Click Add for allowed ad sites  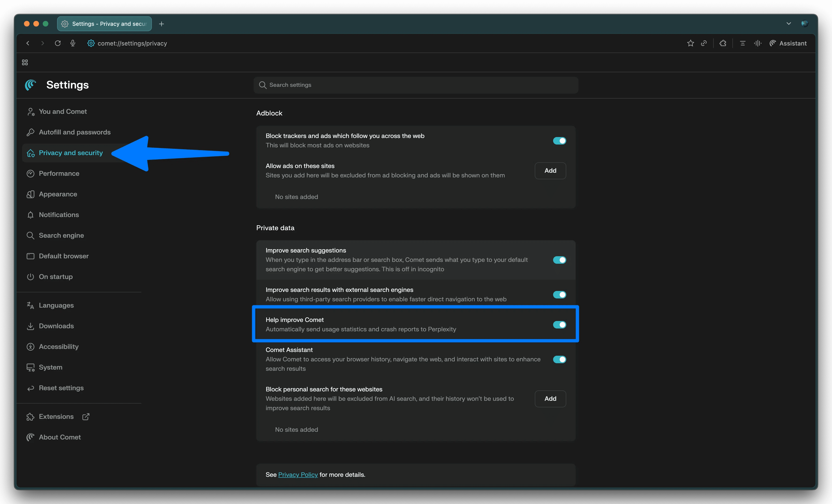(x=550, y=171)
